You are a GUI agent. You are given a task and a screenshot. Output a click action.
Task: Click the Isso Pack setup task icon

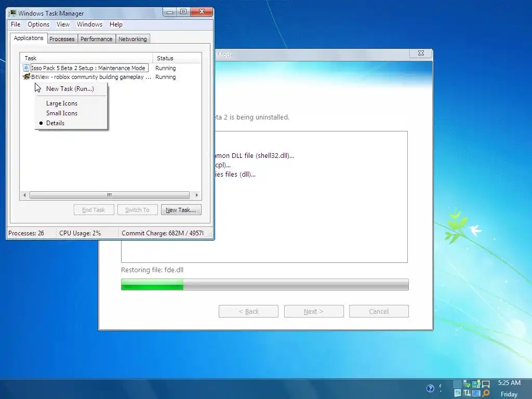pyautogui.click(x=26, y=68)
